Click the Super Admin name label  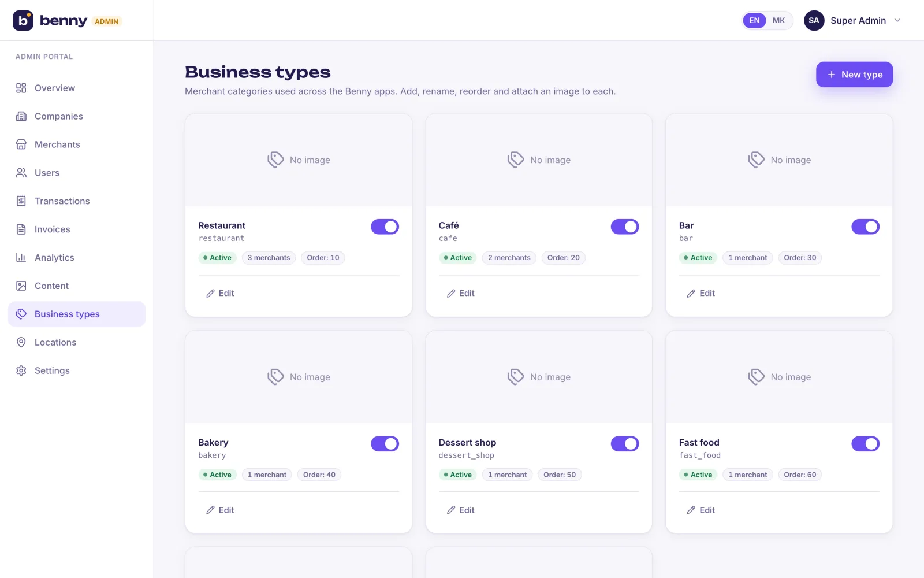[x=858, y=20]
